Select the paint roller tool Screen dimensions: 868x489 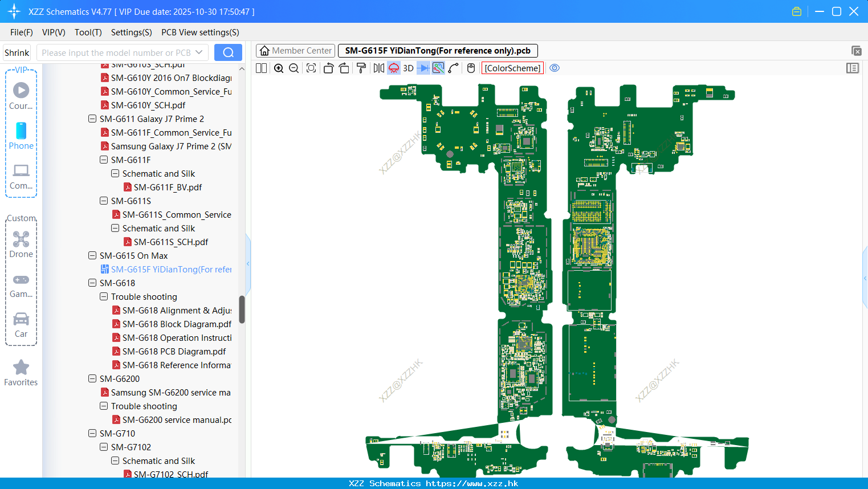click(x=361, y=68)
